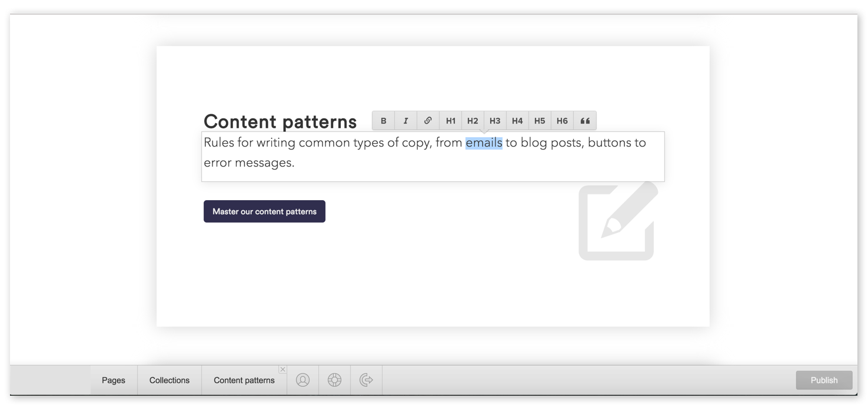Toggle bold formatting in the text toolbar

point(383,120)
